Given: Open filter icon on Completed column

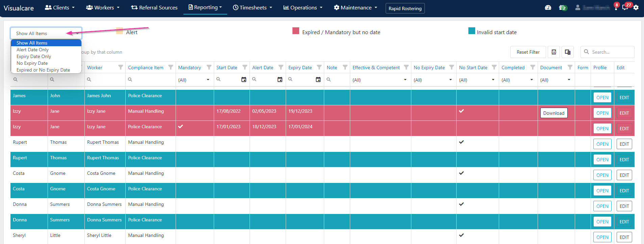Looking at the screenshot, I should click(533, 67).
